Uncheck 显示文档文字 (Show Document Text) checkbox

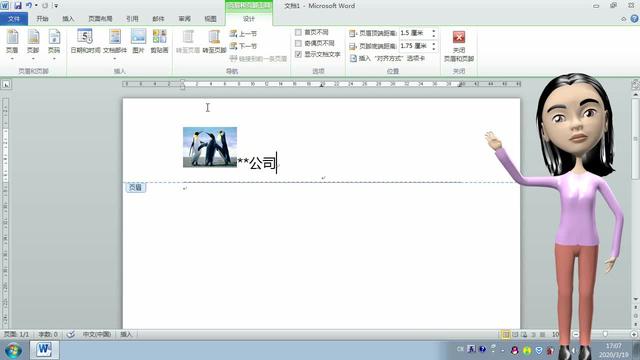pos(318,54)
